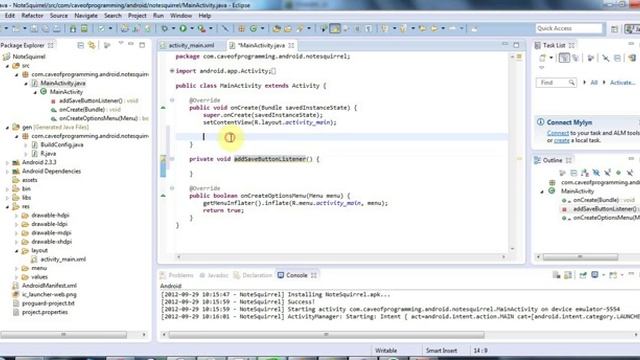Click the Connect link in Mylyn panel
The height and width of the screenshot is (360, 640).
[x=558, y=133]
